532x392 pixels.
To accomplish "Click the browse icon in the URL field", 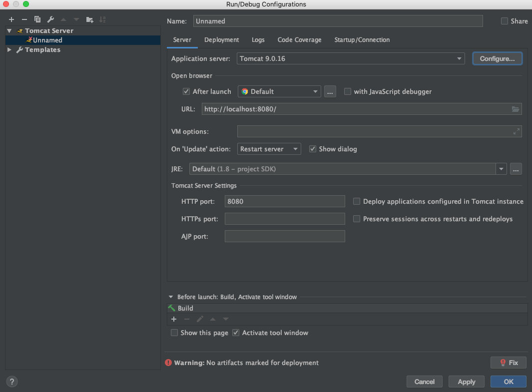I will pyautogui.click(x=516, y=109).
